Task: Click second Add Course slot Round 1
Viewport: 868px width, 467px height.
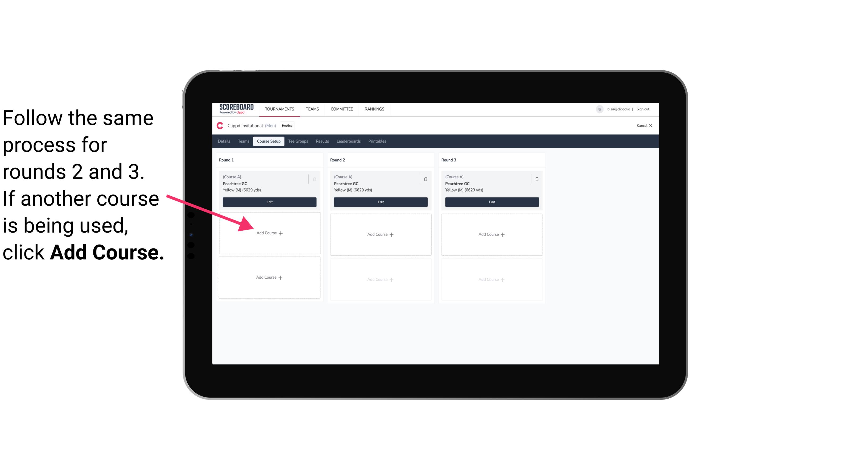Action: [269, 277]
